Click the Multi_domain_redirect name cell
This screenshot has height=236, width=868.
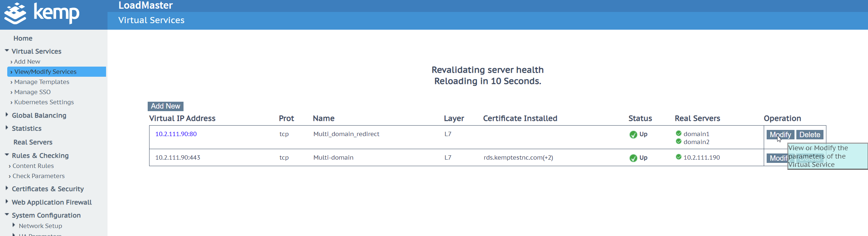346,134
